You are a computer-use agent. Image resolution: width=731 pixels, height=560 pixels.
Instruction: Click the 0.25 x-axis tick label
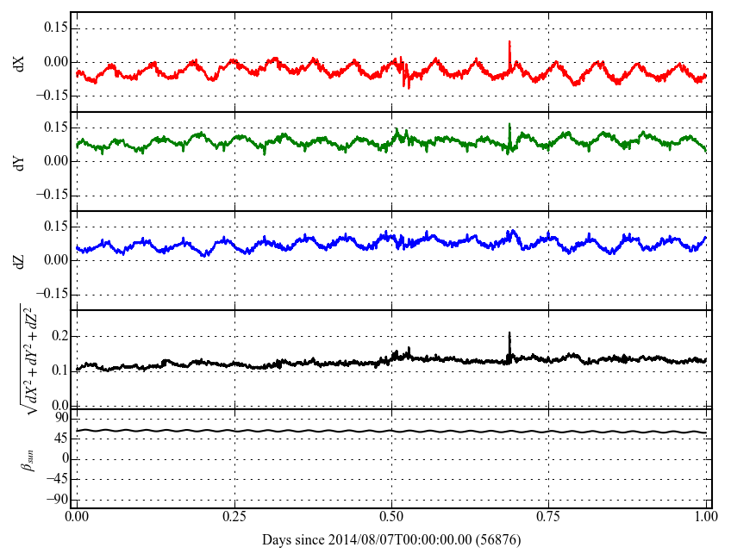234,519
